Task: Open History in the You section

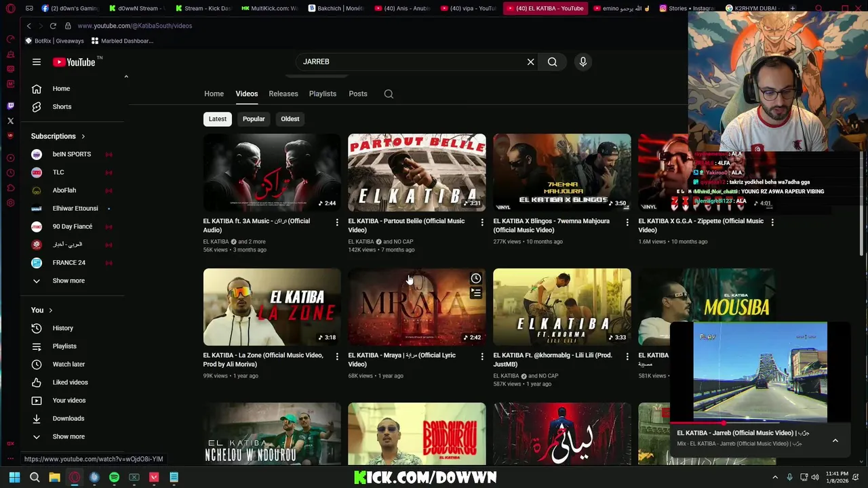Action: coord(62,328)
